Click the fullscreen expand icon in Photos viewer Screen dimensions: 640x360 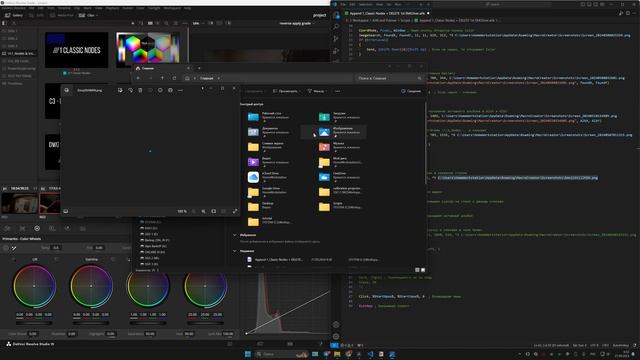(235, 211)
